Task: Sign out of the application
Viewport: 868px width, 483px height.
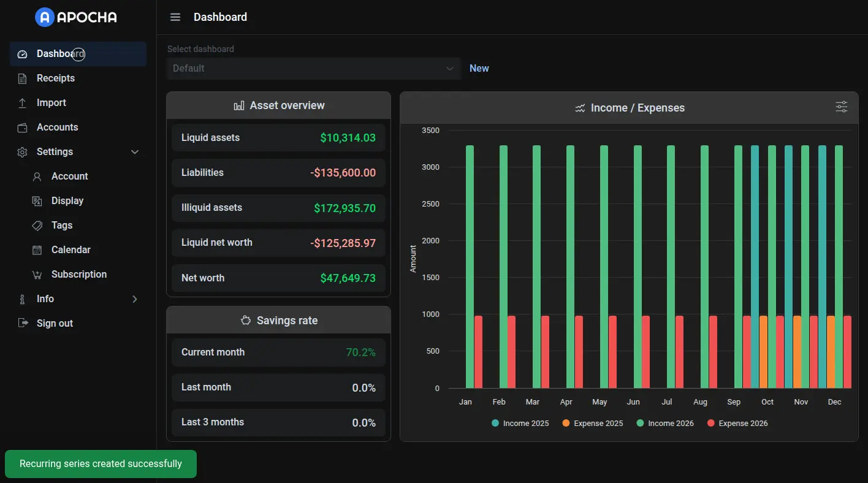Action: coord(55,324)
